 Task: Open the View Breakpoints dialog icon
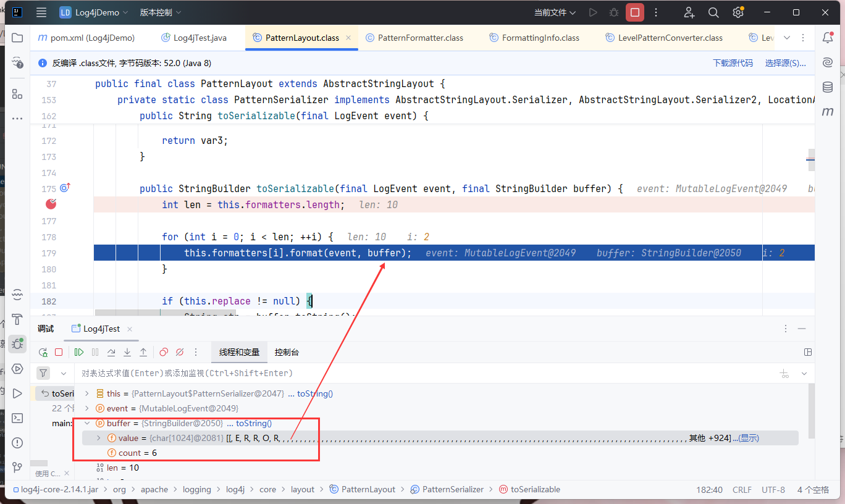coord(164,352)
